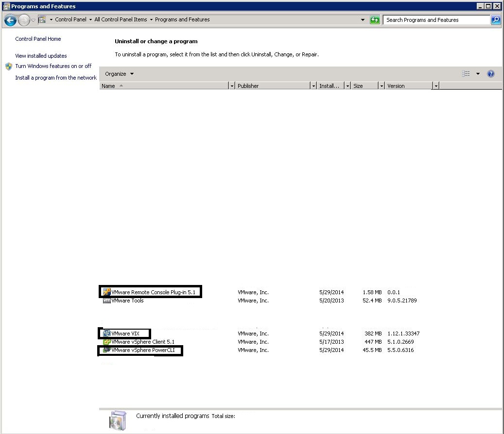This screenshot has height=434, width=504.
Task: Select Control Panel in the address breadcrumb
Action: click(x=70, y=20)
